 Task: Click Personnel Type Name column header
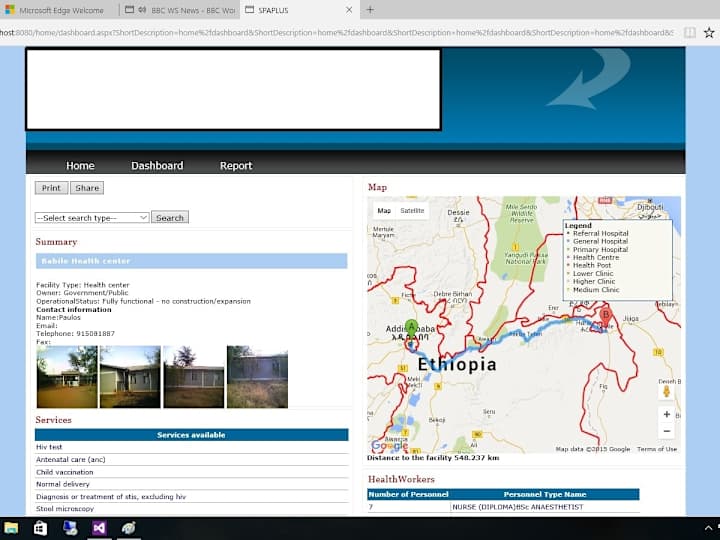pos(545,495)
